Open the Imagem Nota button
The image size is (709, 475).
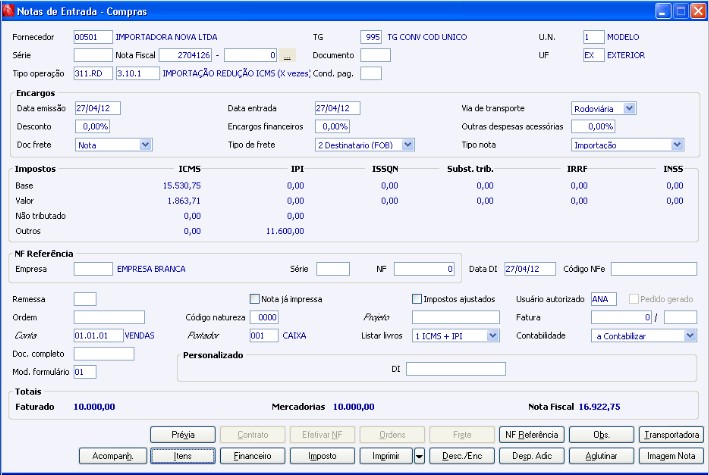[x=670, y=456]
